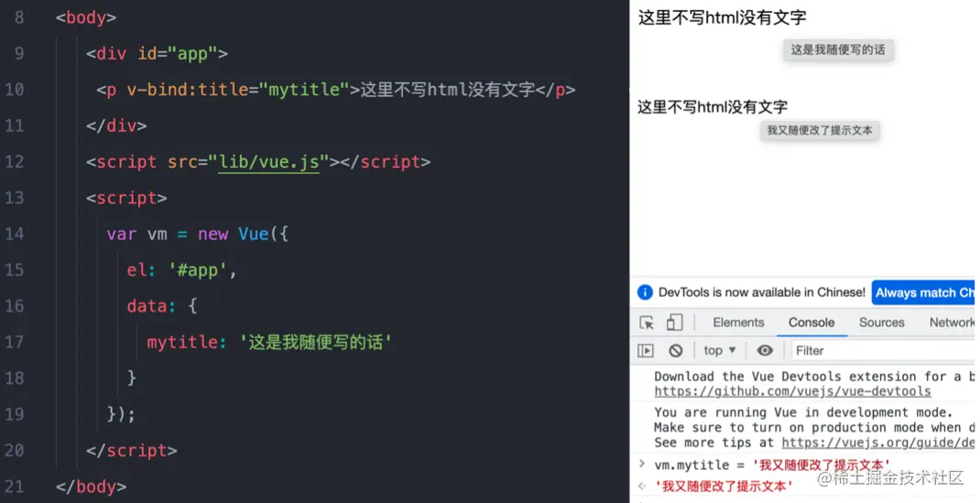This screenshot has width=980, height=503.
Task: Clear console with the ban icon
Action: point(676,351)
